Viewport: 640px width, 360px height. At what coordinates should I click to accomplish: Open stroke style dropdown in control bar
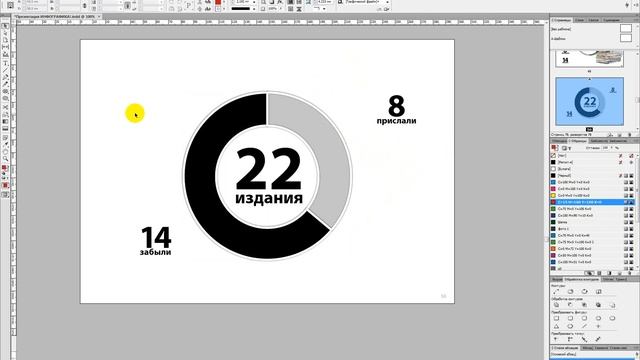click(254, 9)
